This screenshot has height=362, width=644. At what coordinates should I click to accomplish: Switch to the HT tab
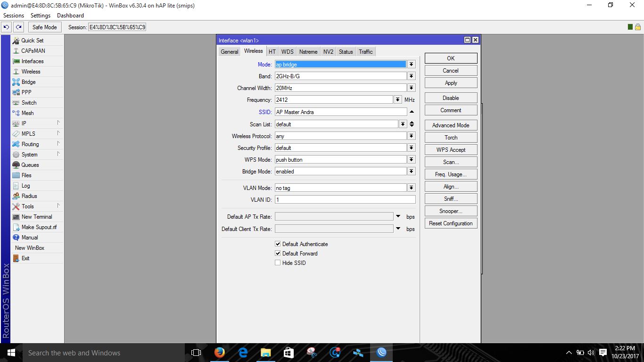point(272,51)
